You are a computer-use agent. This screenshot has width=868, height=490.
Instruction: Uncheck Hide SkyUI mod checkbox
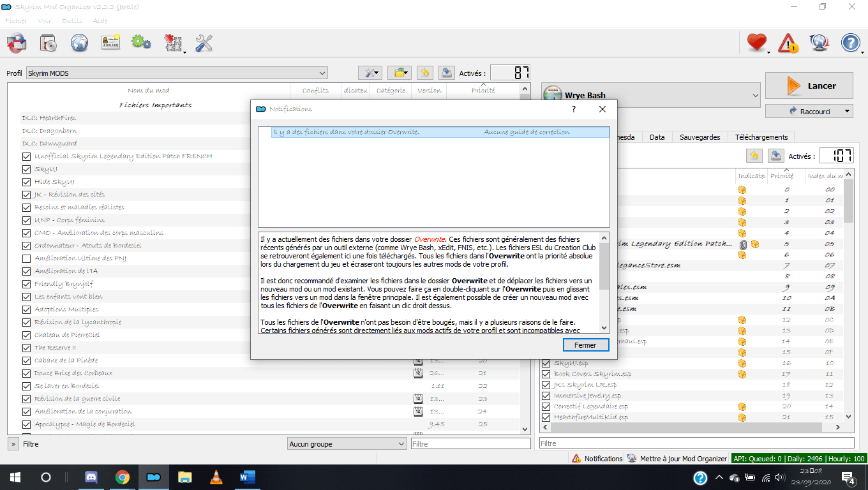pyautogui.click(x=26, y=182)
